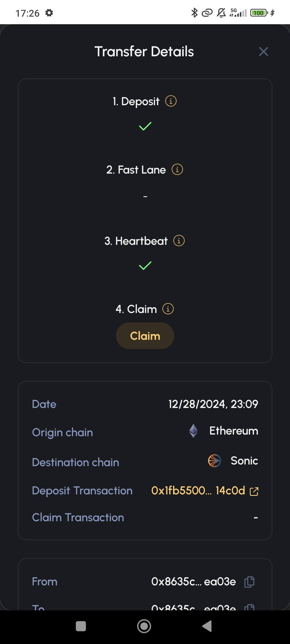Open deposit transaction in block explorer

tap(255, 491)
